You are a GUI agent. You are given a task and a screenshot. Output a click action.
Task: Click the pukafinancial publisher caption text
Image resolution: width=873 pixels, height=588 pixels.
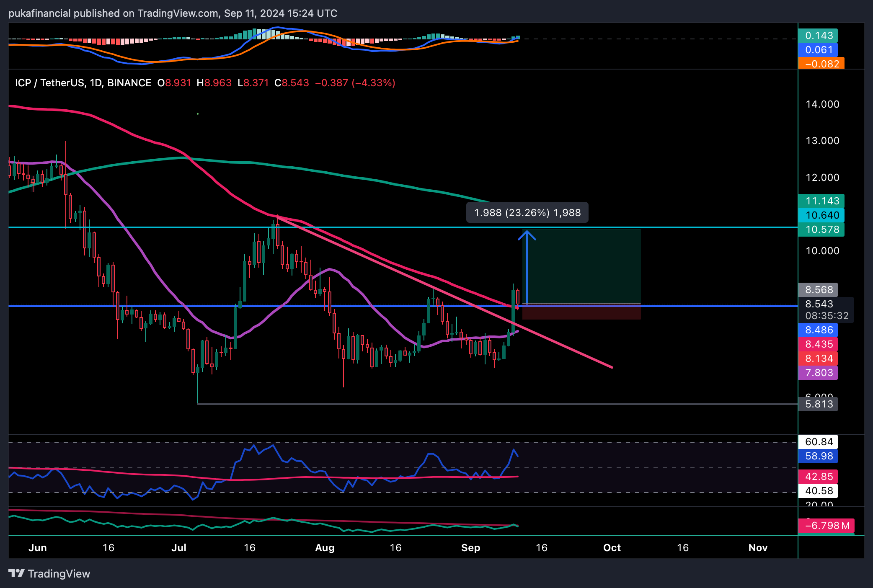coord(173,13)
